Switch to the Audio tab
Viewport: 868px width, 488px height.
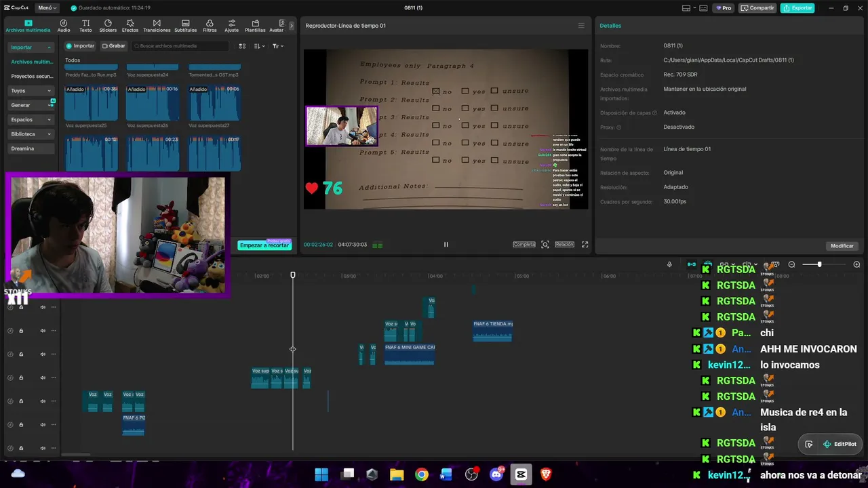(x=64, y=26)
